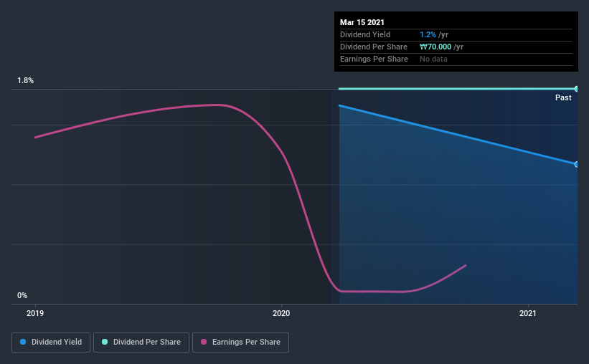Toggle the Earnings Per Share legend button
This screenshot has width=589, height=364.
tap(240, 343)
